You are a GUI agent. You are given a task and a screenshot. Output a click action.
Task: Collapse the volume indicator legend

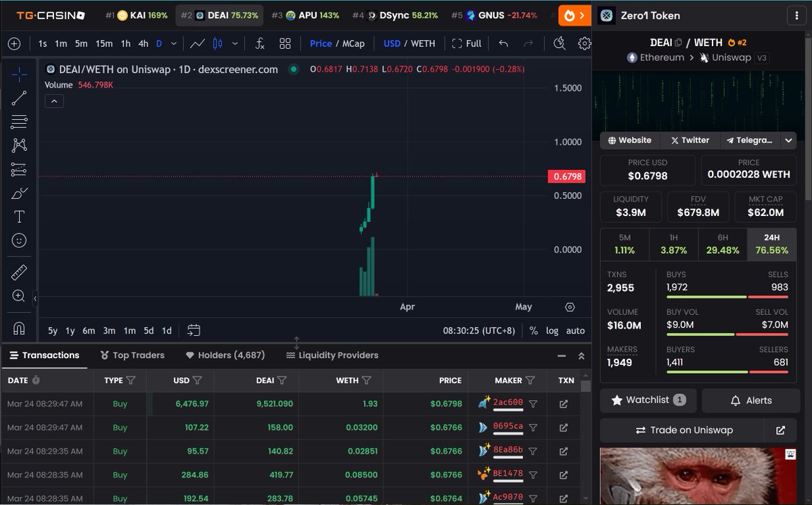54,101
